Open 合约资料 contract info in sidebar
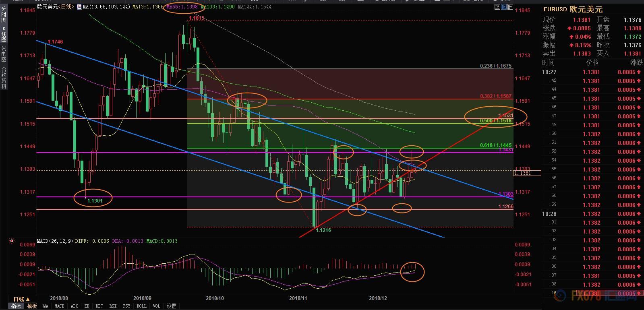This screenshot has width=644, height=310. coord(4,78)
